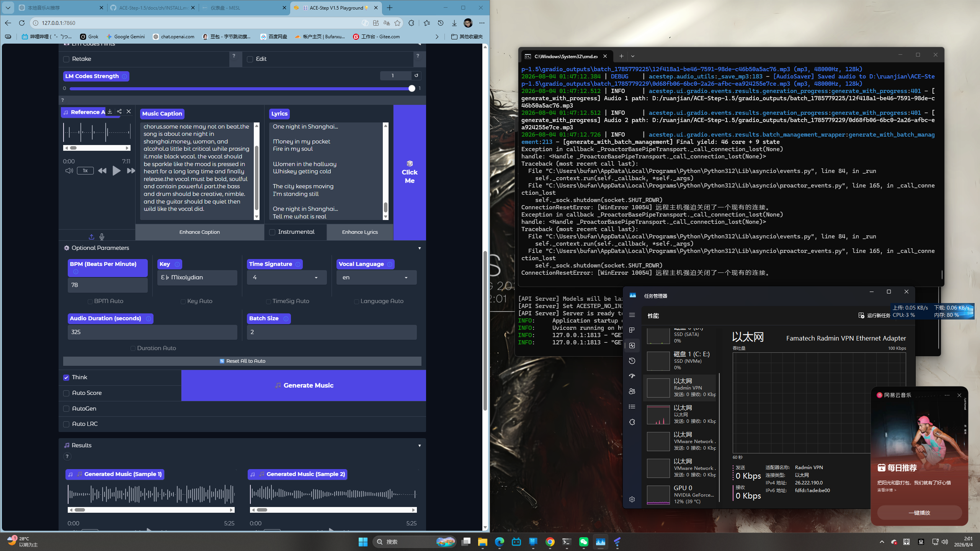The image size is (980, 551).
Task: Expand the system tray hidden icons
Action: pyautogui.click(x=882, y=542)
